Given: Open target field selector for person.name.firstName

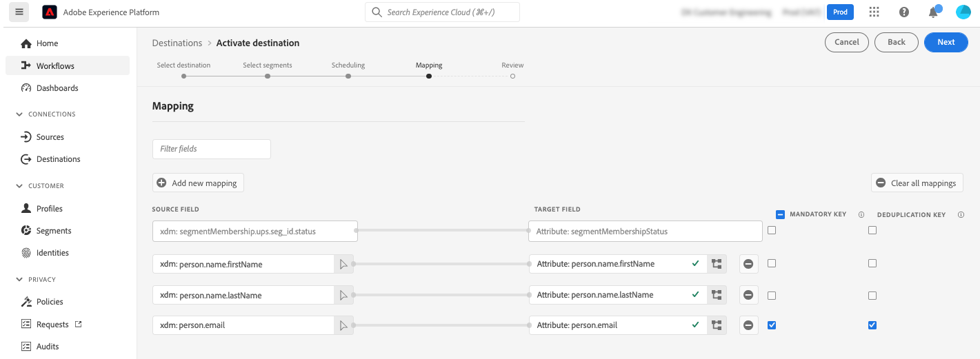Looking at the screenshot, I should (x=717, y=264).
